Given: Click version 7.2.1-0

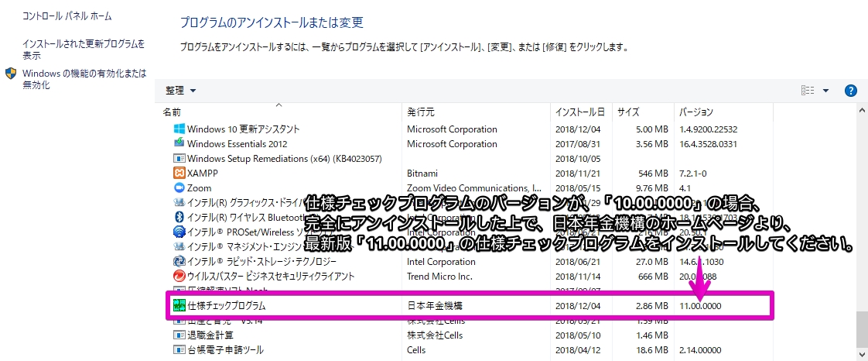Looking at the screenshot, I should (694, 173).
